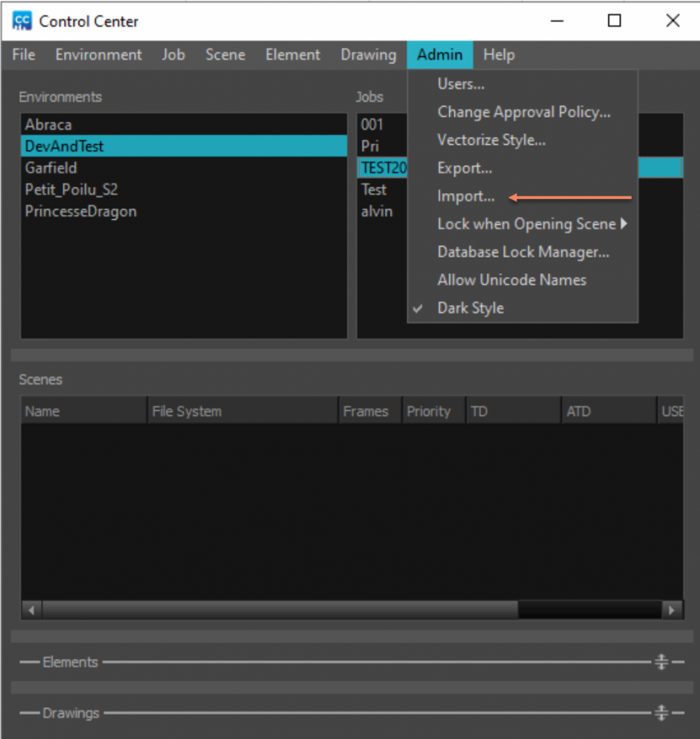Select the Garfield environment
This screenshot has height=739, width=700.
pyautogui.click(x=184, y=167)
